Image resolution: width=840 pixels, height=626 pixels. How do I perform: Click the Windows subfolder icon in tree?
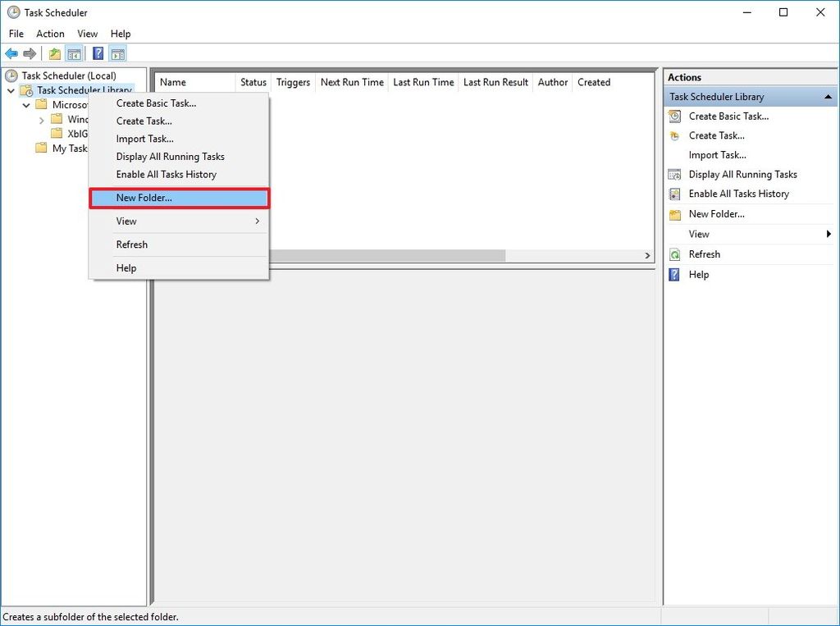(57, 119)
